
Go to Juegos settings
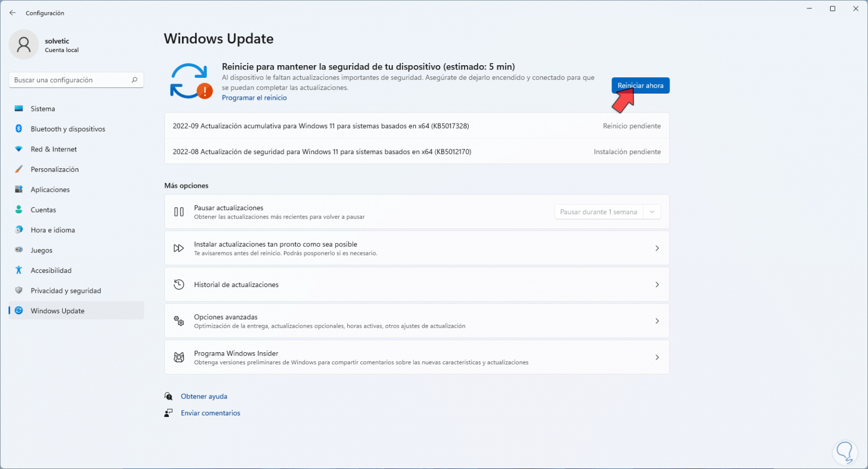tap(76, 250)
